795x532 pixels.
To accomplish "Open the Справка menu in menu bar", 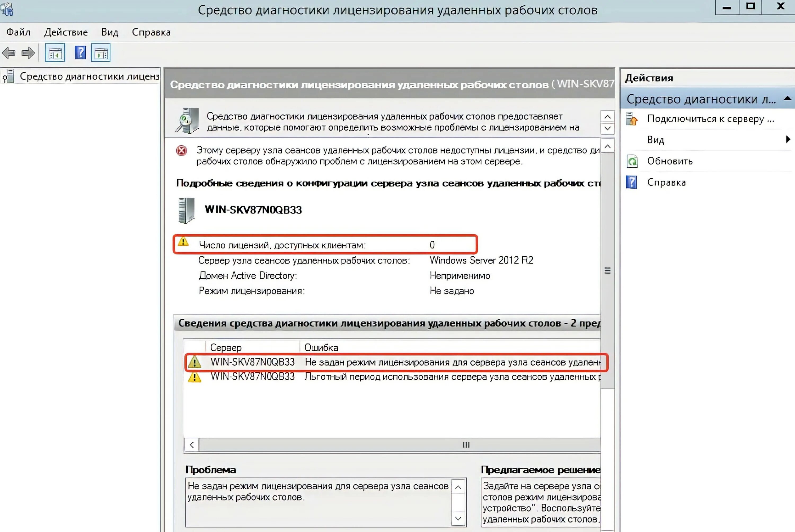I will [151, 32].
